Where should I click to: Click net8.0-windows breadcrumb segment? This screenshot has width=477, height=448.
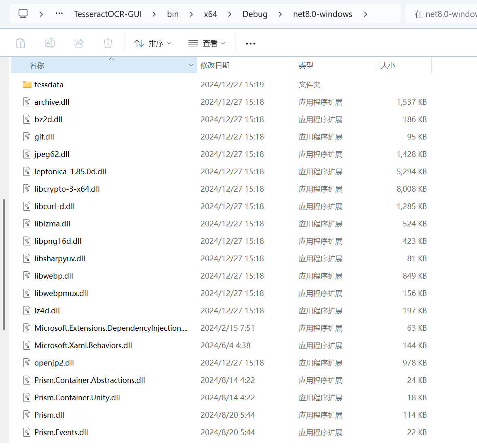[323, 14]
